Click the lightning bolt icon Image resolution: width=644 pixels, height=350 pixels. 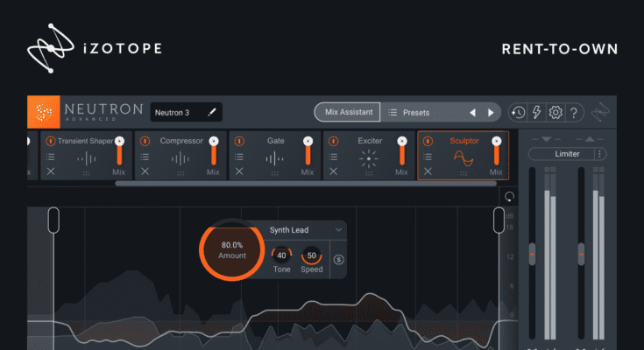(536, 113)
